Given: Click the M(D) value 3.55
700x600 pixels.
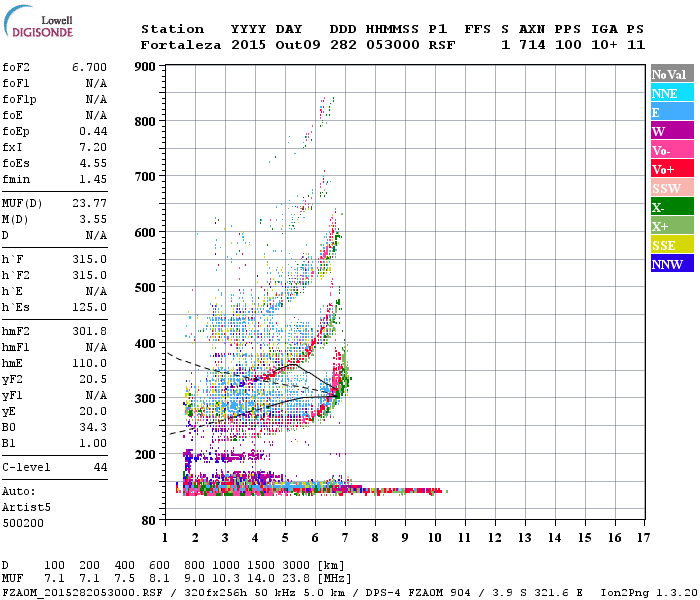Looking at the screenshot, I should 93,220.
